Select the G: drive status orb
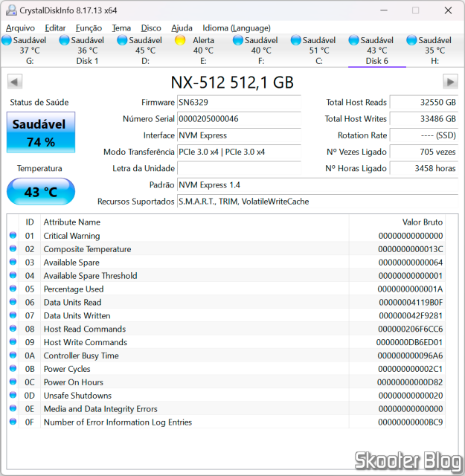This screenshot has width=465, height=476. pyautogui.click(x=7, y=40)
